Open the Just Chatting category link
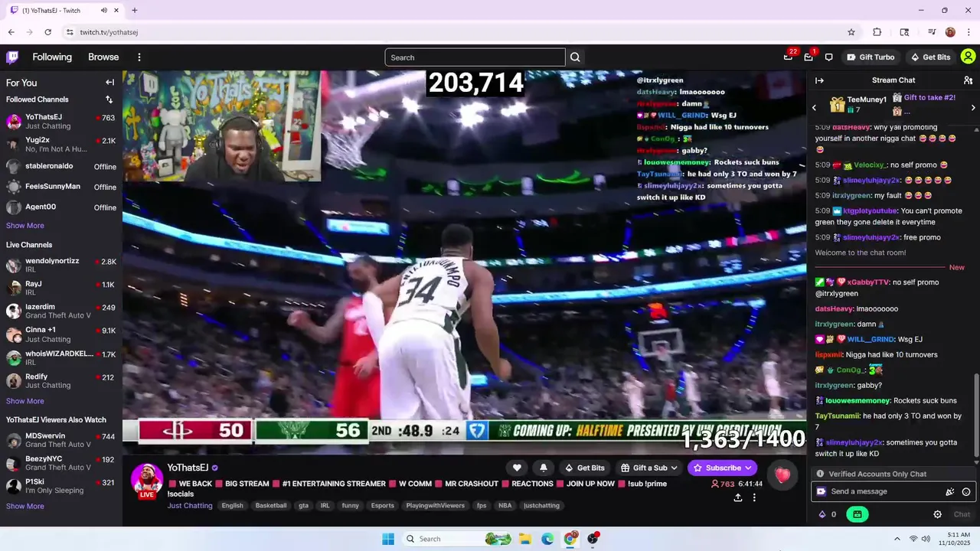This screenshot has width=980, height=551. tap(190, 506)
